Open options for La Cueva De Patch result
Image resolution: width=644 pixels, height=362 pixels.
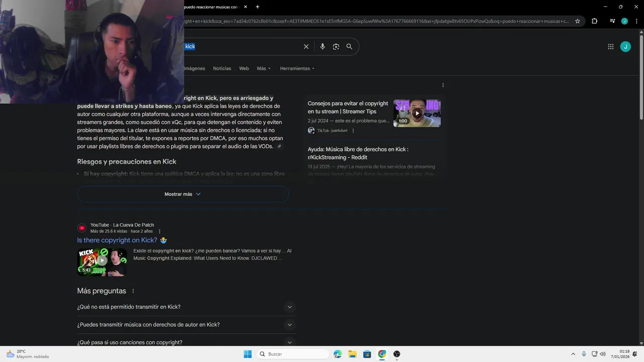click(159, 231)
